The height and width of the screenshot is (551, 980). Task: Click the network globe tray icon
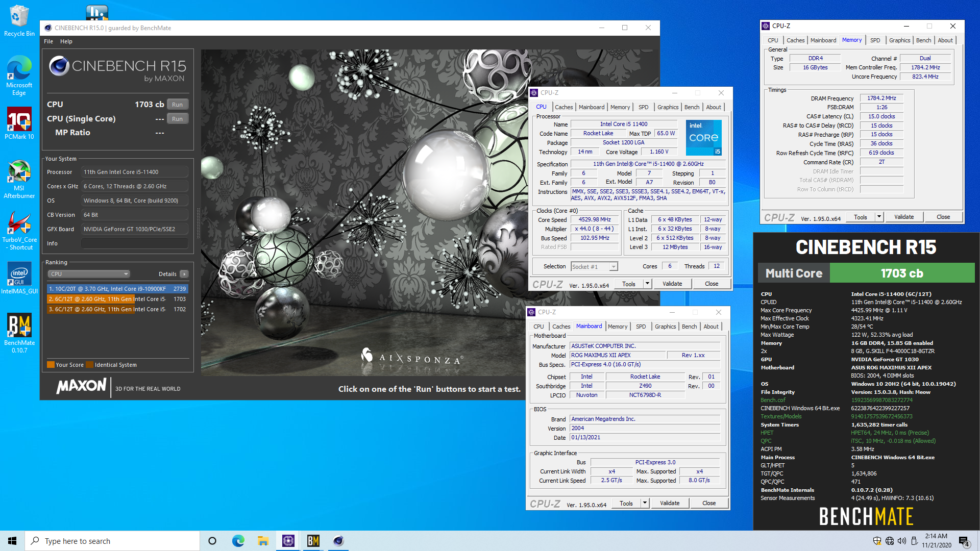point(890,541)
